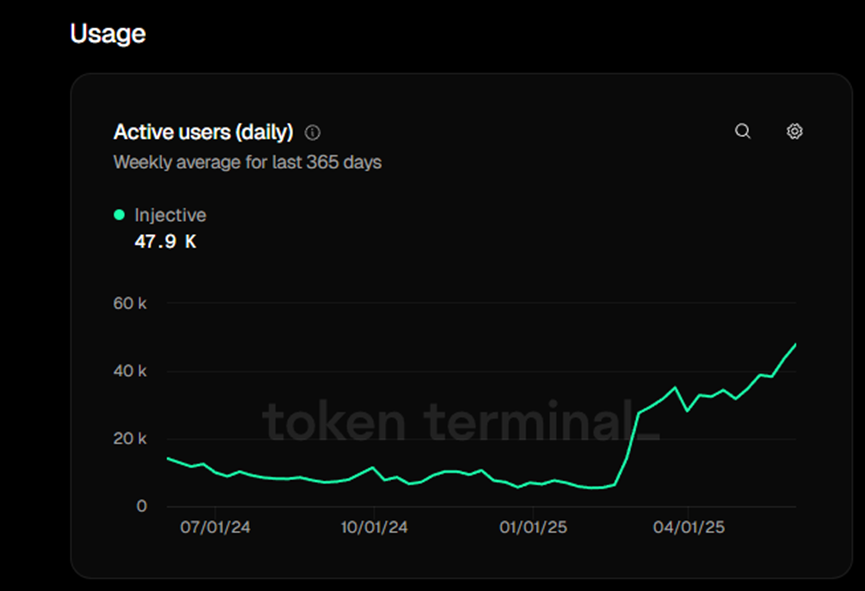Click the Weekly average for last 365 days subtitle
The width and height of the screenshot is (865, 591).
pyautogui.click(x=247, y=162)
